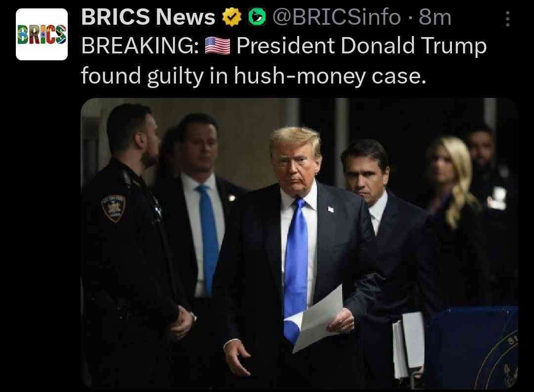Image resolution: width=534 pixels, height=392 pixels.
Task: Click the BRICS News display name
Action: 148,17
